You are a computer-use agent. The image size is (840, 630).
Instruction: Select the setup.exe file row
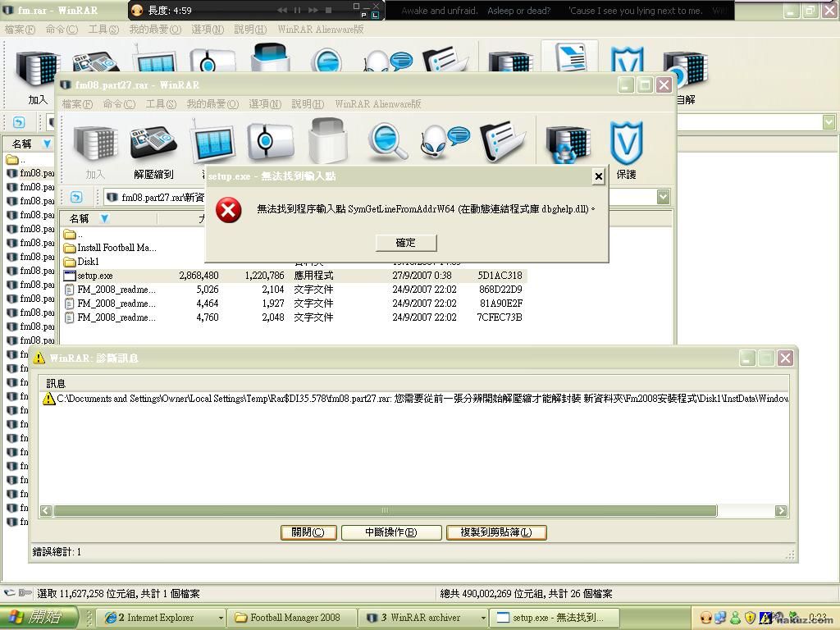294,276
